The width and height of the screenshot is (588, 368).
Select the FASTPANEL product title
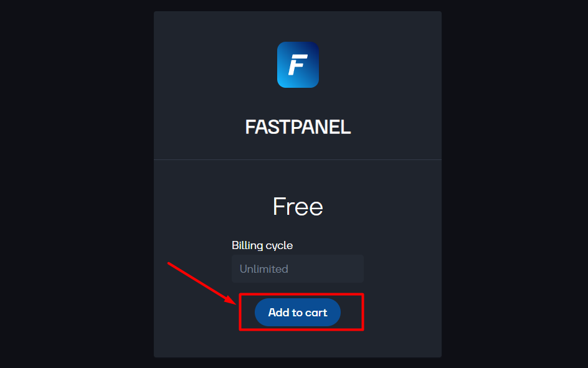click(298, 127)
